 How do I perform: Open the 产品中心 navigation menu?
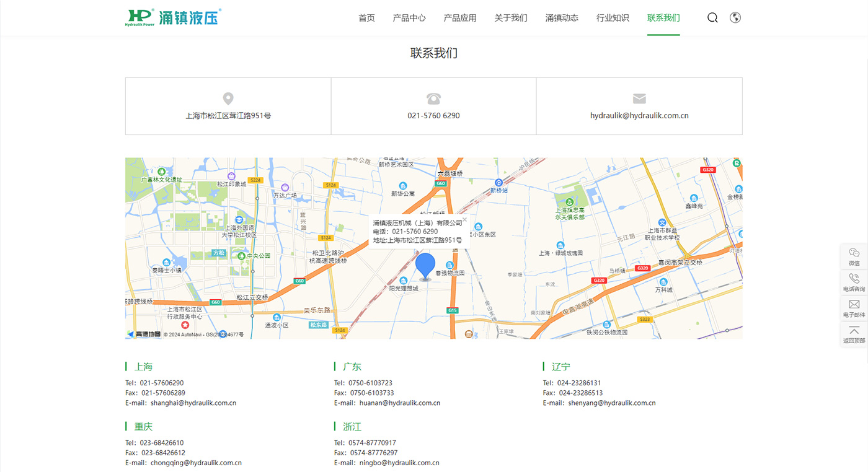[409, 18]
